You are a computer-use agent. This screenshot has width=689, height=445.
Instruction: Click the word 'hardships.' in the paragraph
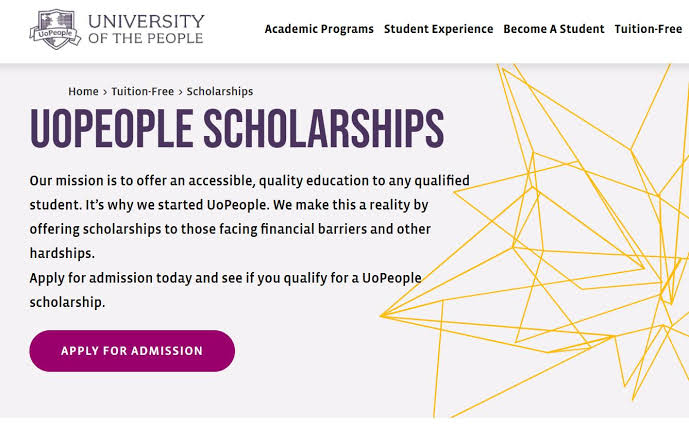pyautogui.click(x=62, y=253)
